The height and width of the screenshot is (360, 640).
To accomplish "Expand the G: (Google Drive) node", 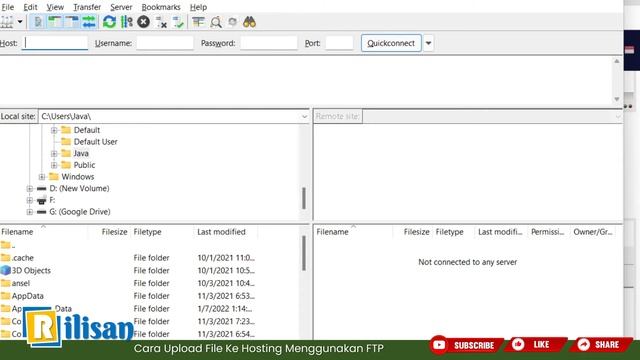I will tap(29, 212).
